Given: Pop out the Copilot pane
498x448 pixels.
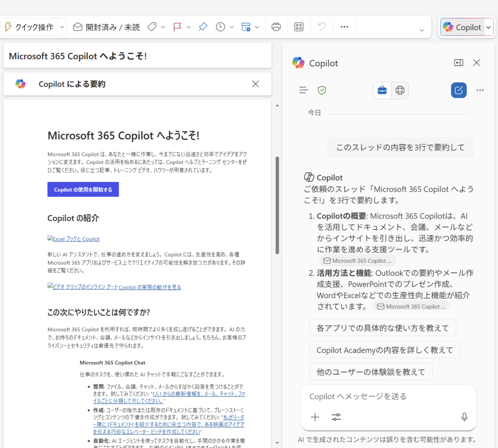Looking at the screenshot, I should pyautogui.click(x=458, y=63).
